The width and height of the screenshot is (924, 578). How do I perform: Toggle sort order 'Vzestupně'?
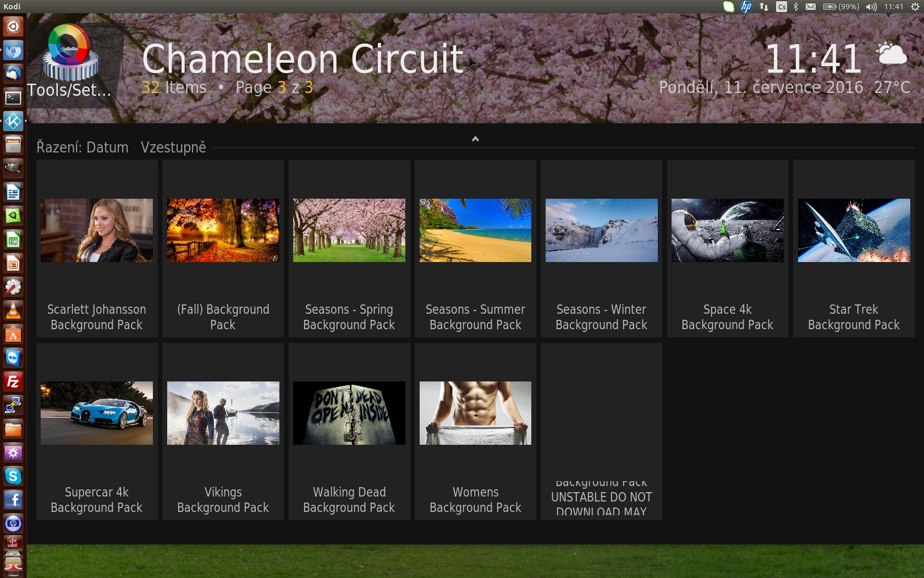pos(173,148)
